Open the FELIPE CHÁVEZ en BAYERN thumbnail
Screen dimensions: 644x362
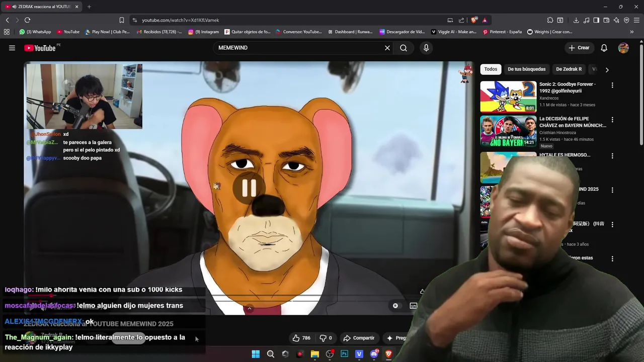pyautogui.click(x=508, y=131)
